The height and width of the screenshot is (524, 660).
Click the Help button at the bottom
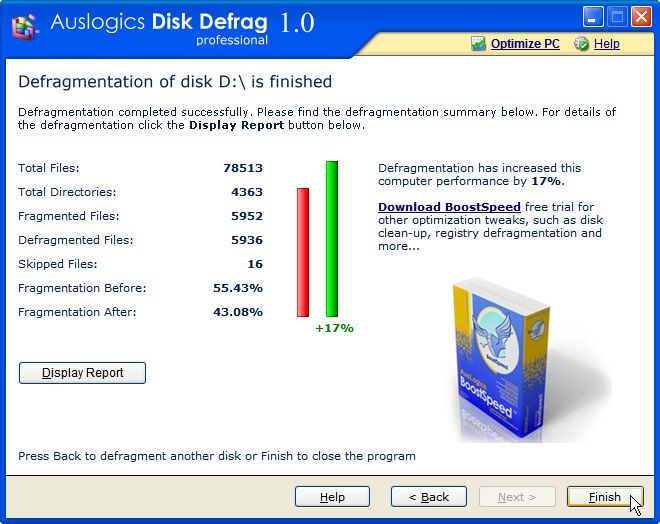(x=333, y=497)
